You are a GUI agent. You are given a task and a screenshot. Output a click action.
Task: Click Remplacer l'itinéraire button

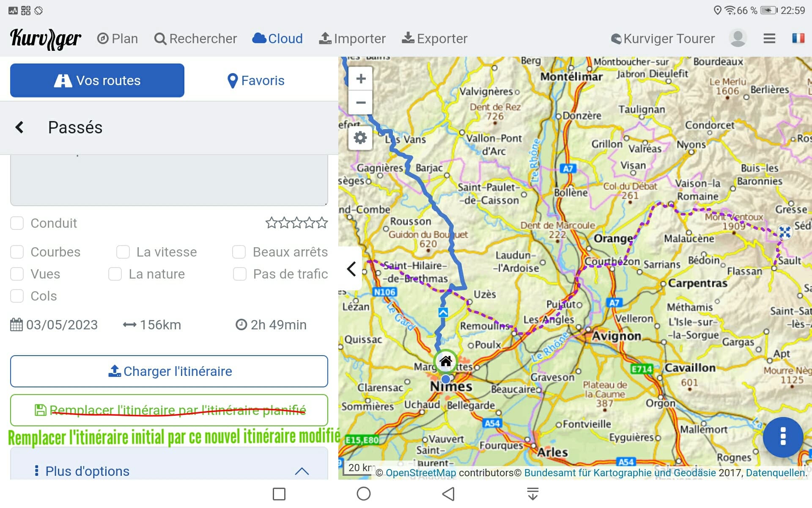click(x=169, y=410)
